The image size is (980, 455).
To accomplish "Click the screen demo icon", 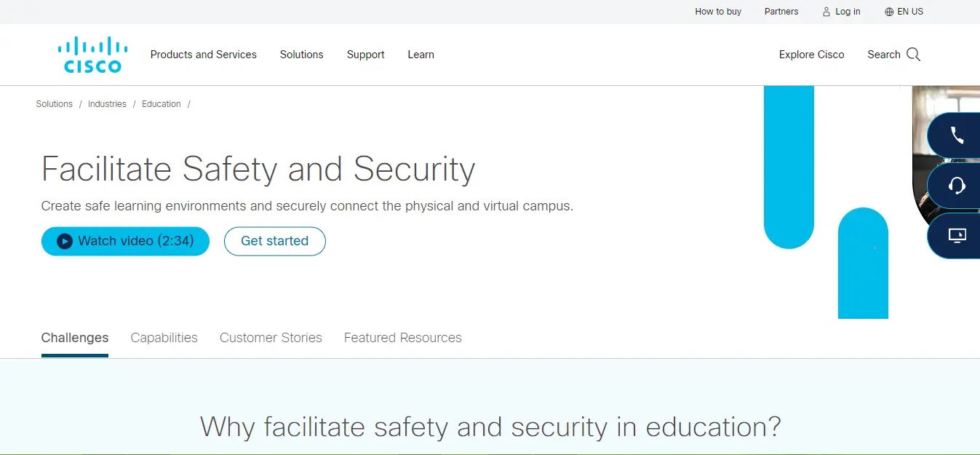I will tap(957, 235).
